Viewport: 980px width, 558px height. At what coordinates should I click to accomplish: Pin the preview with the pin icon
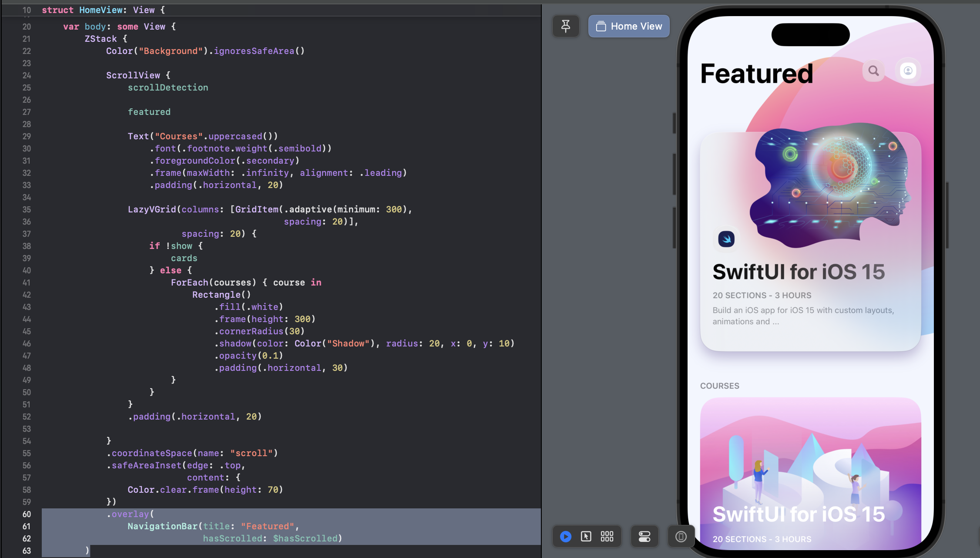[566, 26]
